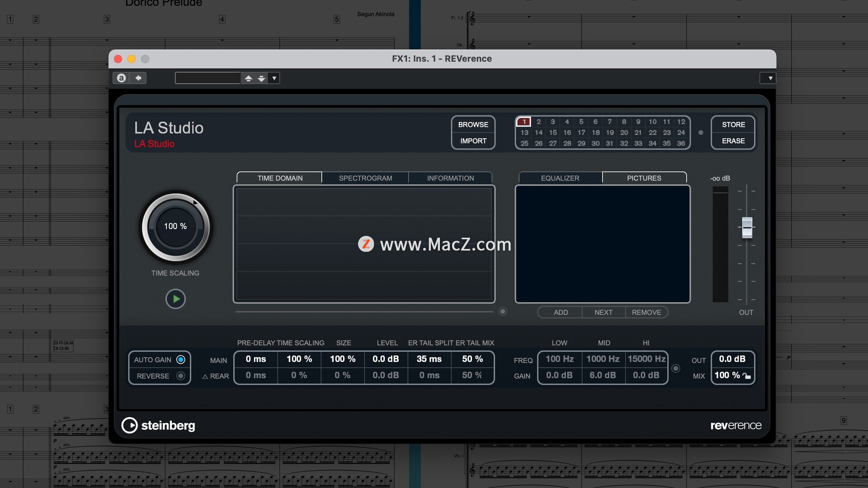Click REAR ER tail mix 50 % value
This screenshot has height=488, width=868.
coord(472,375)
